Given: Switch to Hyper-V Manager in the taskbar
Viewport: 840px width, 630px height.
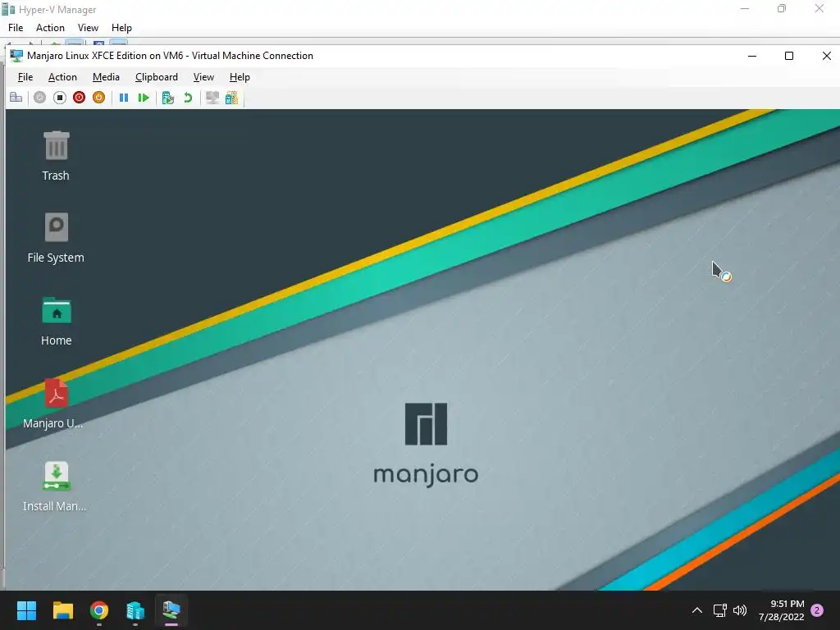Looking at the screenshot, I should (135, 610).
